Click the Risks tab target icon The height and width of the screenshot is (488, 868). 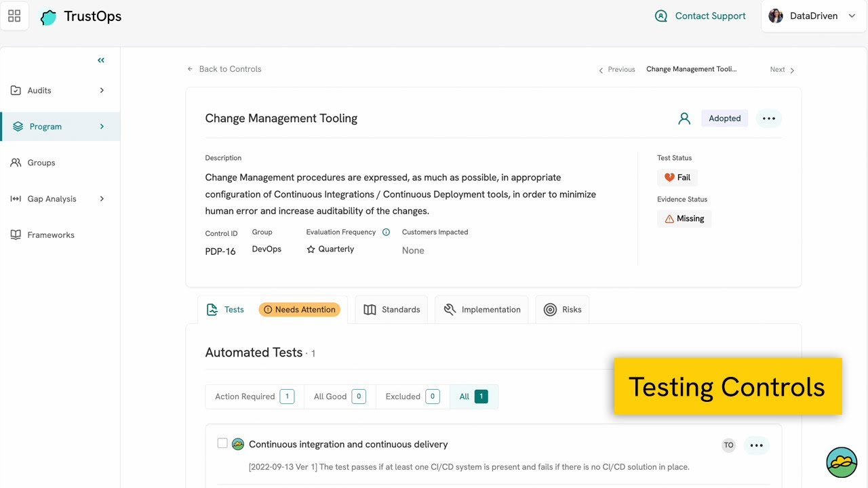550,310
